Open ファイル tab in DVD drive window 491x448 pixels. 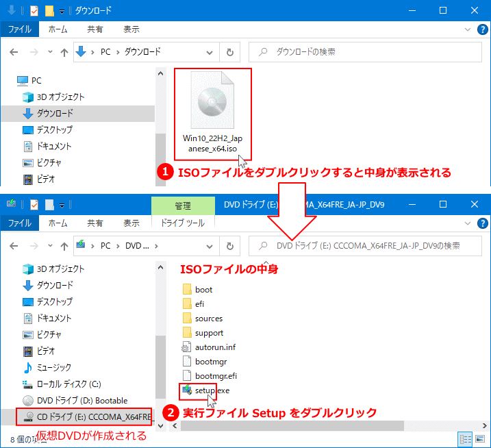20,223
